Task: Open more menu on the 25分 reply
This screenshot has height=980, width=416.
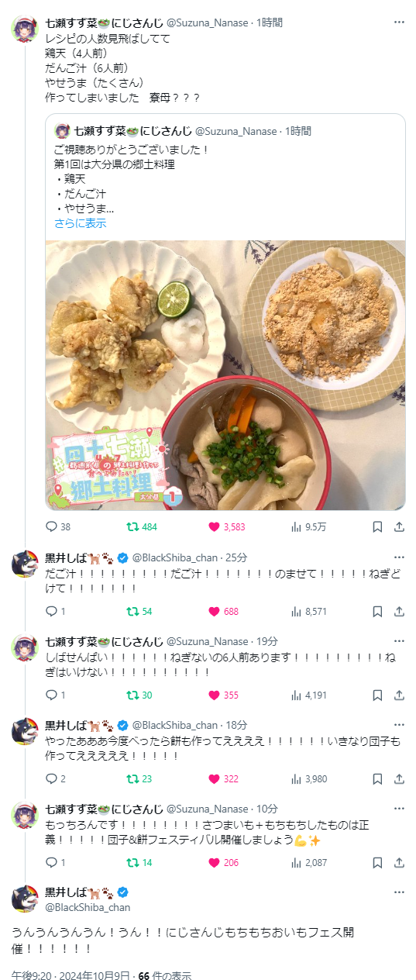Action: [x=399, y=557]
